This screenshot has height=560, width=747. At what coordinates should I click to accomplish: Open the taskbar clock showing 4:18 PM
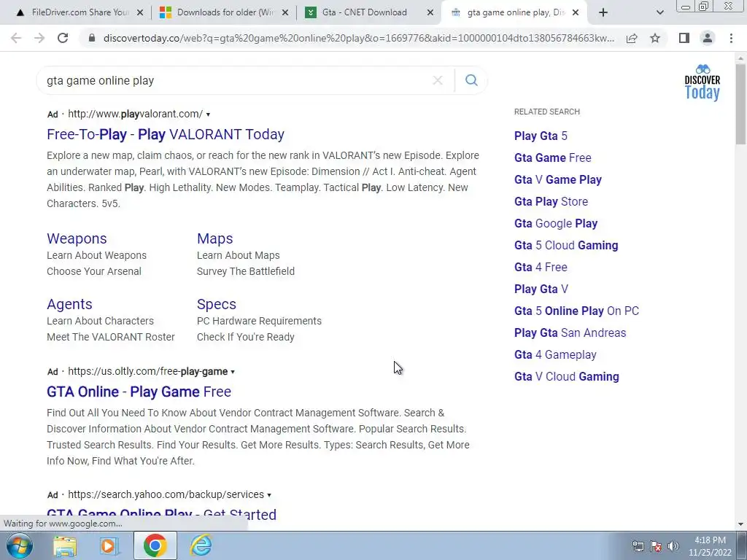click(709, 546)
